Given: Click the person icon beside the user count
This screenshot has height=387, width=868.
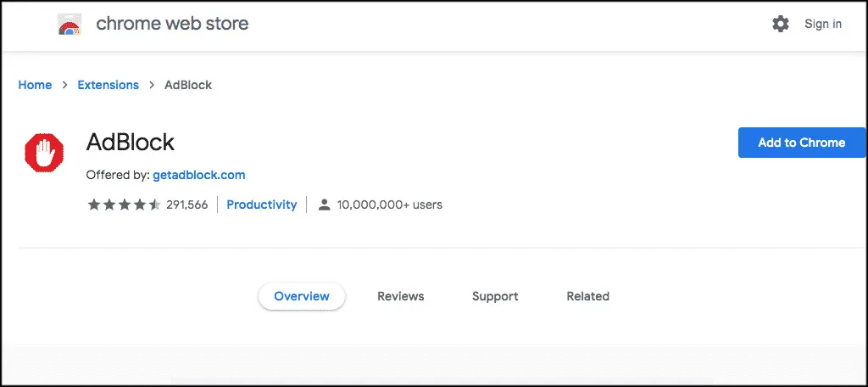Looking at the screenshot, I should tap(325, 205).
